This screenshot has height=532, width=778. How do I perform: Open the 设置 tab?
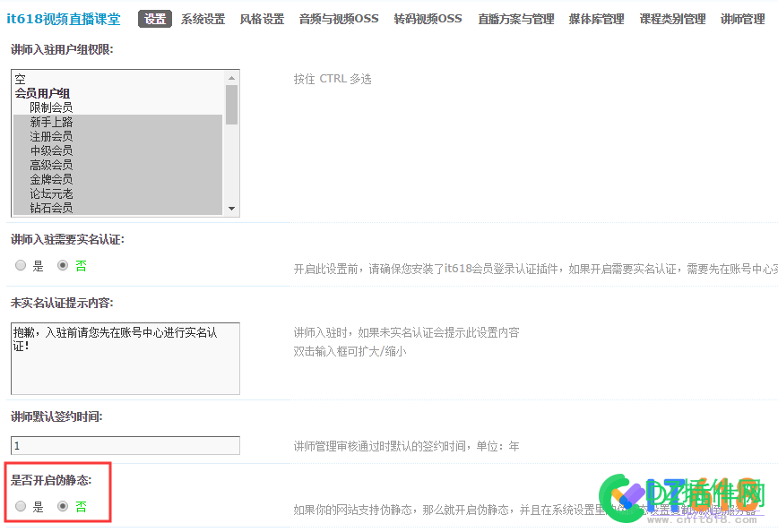[x=155, y=19]
